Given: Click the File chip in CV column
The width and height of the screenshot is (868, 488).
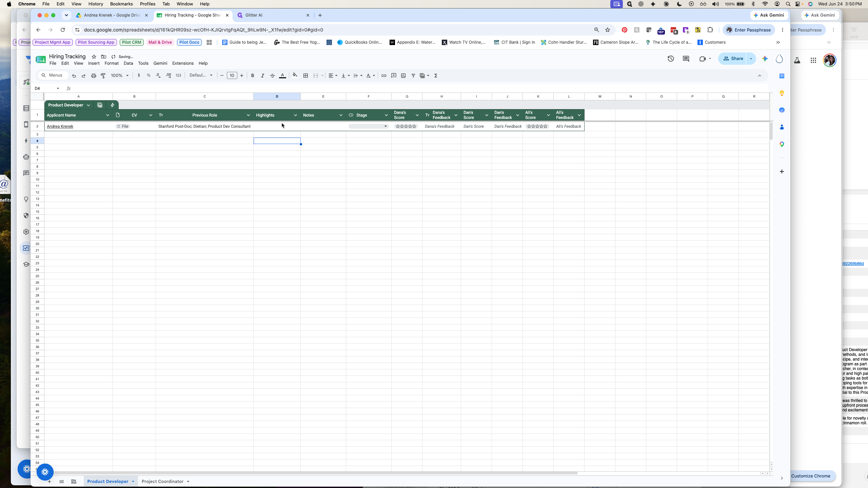Looking at the screenshot, I should click(x=123, y=126).
